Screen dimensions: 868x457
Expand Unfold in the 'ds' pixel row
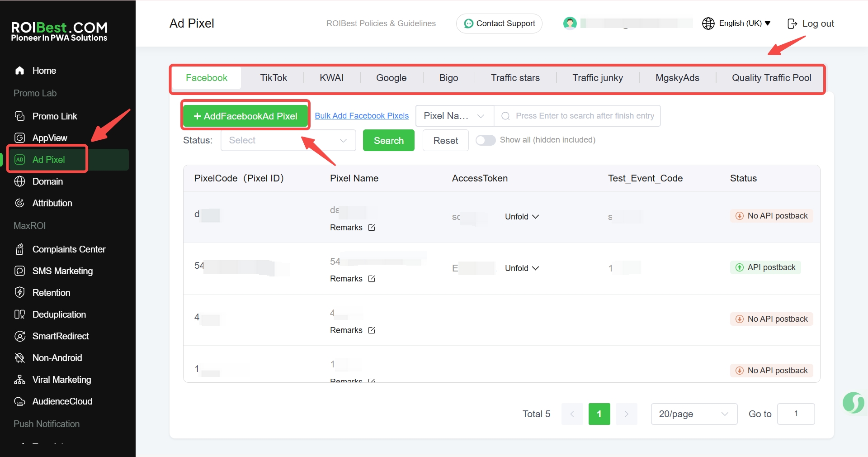tap(522, 217)
